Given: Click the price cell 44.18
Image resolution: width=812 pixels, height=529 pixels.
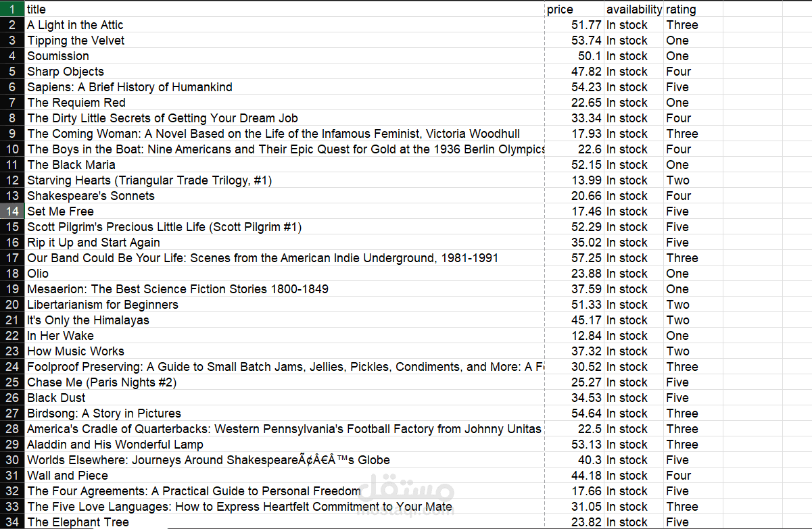Looking at the screenshot, I should [x=575, y=476].
